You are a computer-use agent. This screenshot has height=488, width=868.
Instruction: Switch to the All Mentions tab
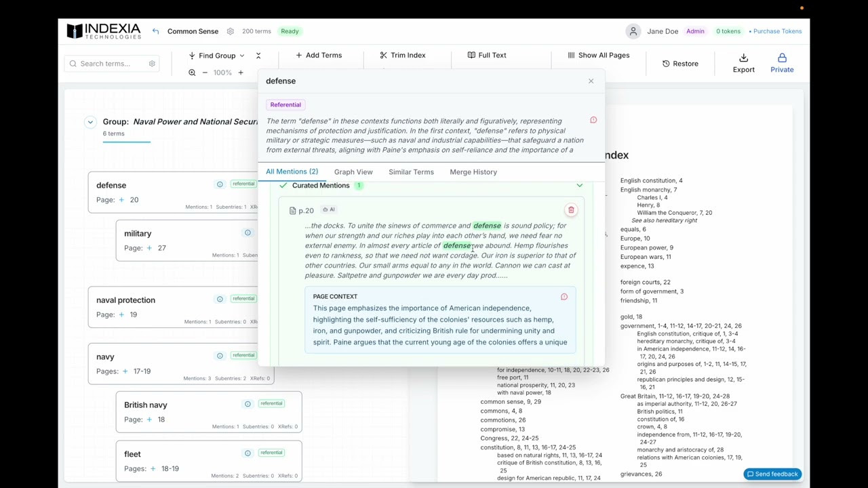click(x=292, y=171)
